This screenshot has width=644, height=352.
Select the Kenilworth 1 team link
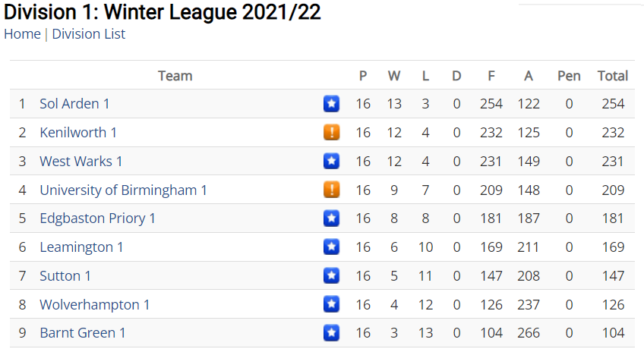point(78,133)
